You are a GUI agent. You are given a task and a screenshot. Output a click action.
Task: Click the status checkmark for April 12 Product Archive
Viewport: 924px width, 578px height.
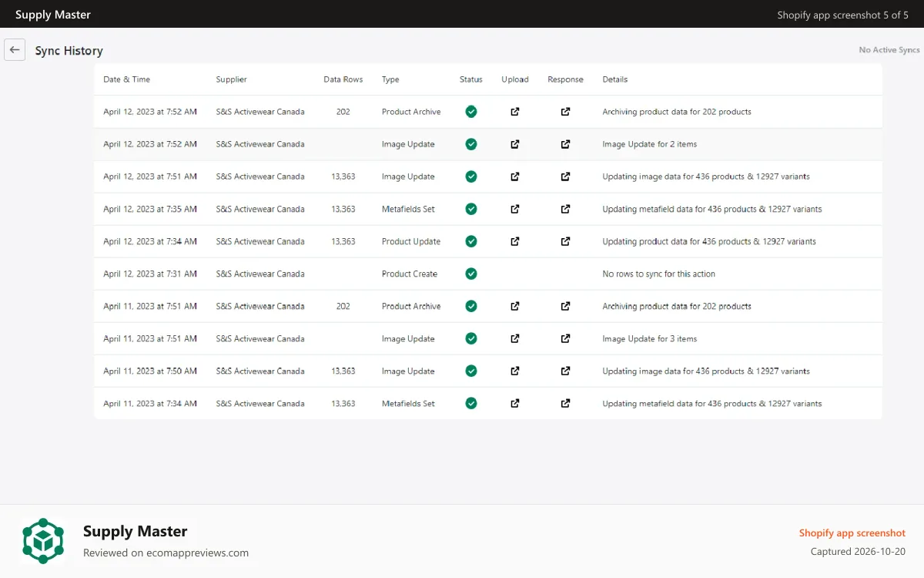[471, 112]
